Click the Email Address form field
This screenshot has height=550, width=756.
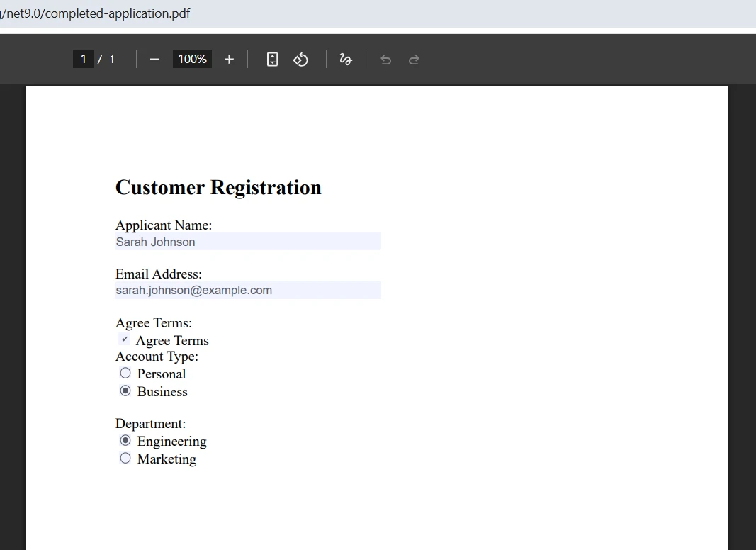(x=247, y=290)
